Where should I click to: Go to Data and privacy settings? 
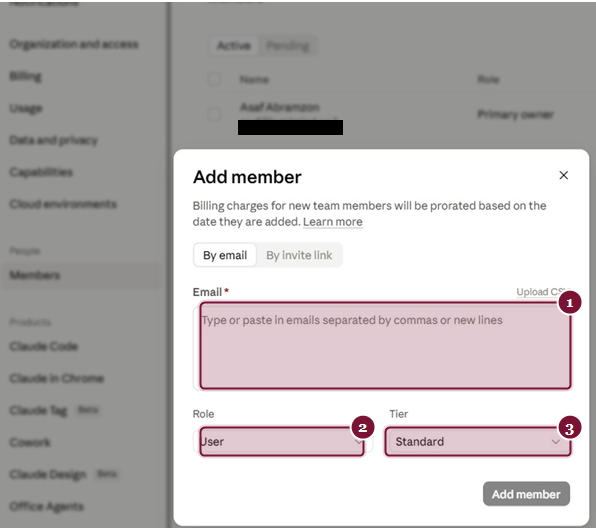coord(54,140)
